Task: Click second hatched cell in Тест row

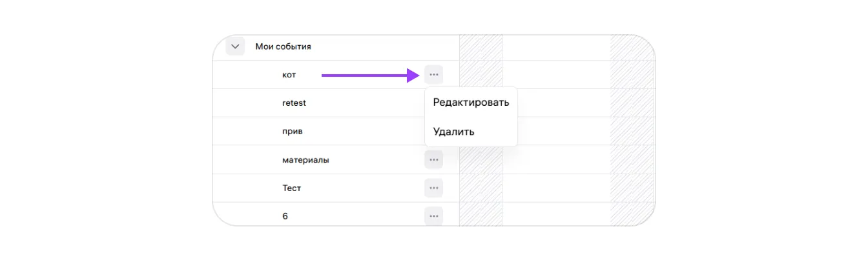Action: point(632,188)
